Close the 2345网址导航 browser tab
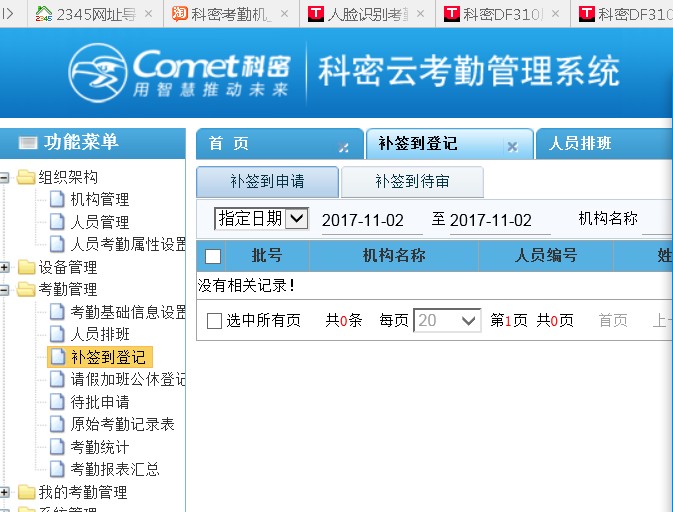The height and width of the screenshot is (512, 673). tap(148, 14)
